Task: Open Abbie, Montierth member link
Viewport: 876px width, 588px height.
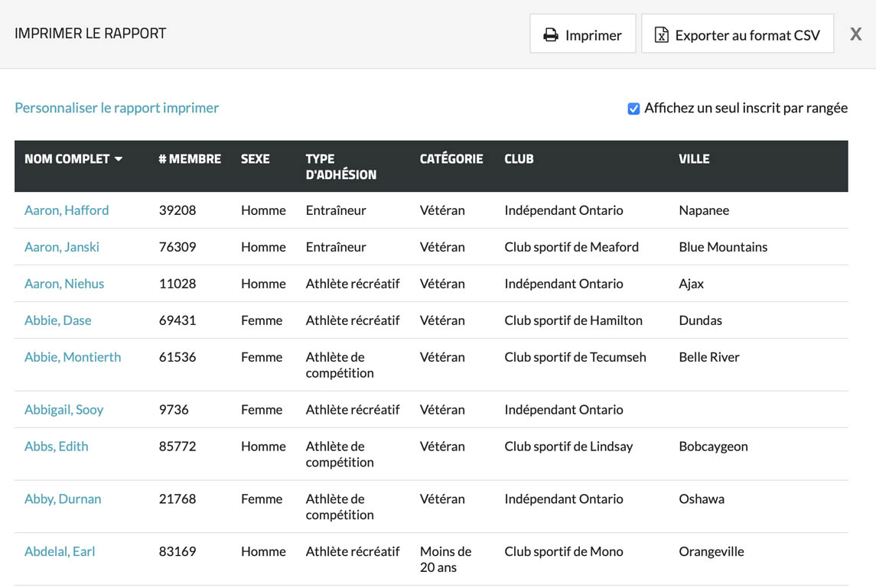Action: pos(73,357)
